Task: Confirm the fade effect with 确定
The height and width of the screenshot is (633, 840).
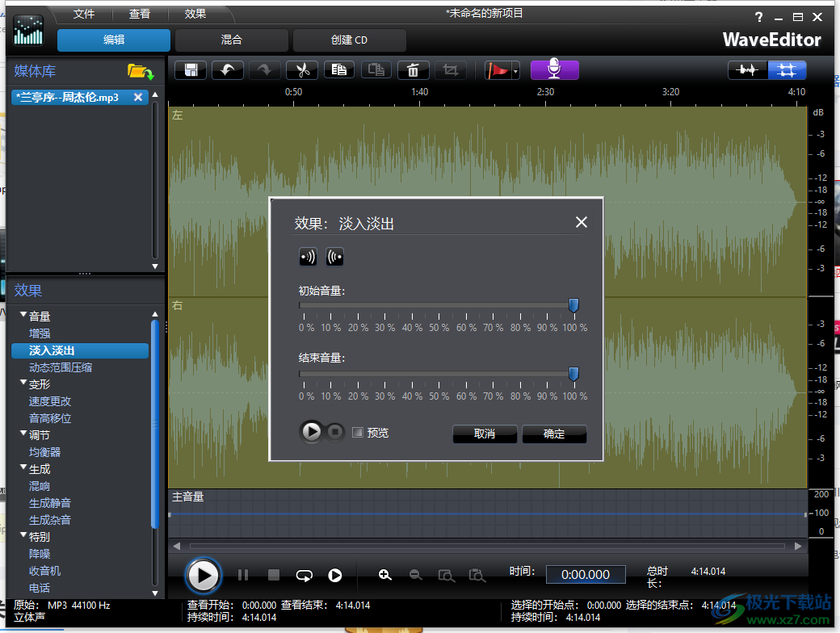Action: pyautogui.click(x=554, y=434)
